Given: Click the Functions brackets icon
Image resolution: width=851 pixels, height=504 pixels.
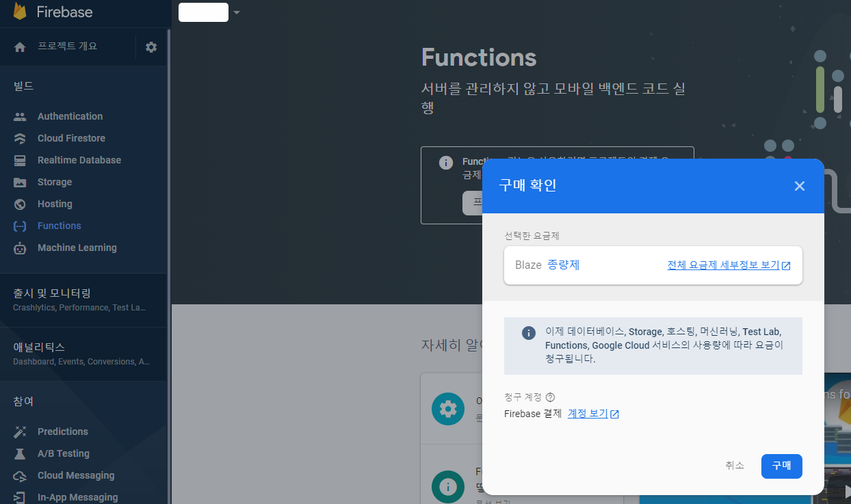Looking at the screenshot, I should click(20, 226).
